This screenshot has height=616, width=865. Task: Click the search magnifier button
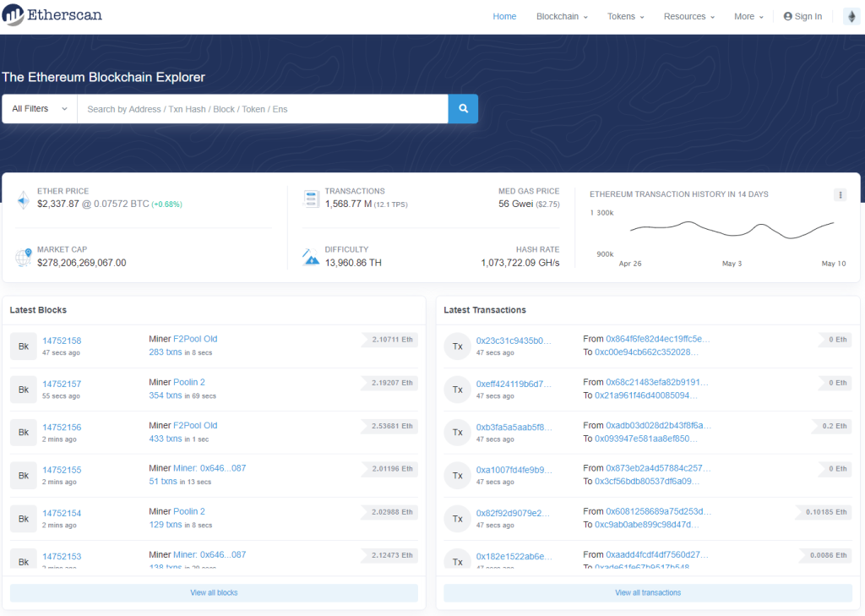[463, 109]
